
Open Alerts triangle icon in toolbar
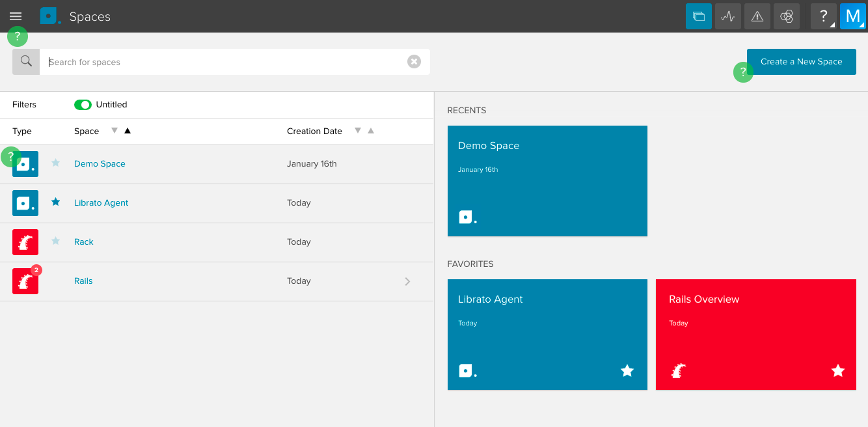point(757,16)
